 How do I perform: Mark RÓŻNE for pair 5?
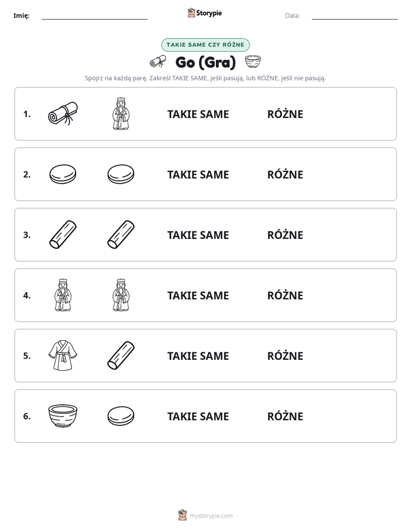pos(285,356)
